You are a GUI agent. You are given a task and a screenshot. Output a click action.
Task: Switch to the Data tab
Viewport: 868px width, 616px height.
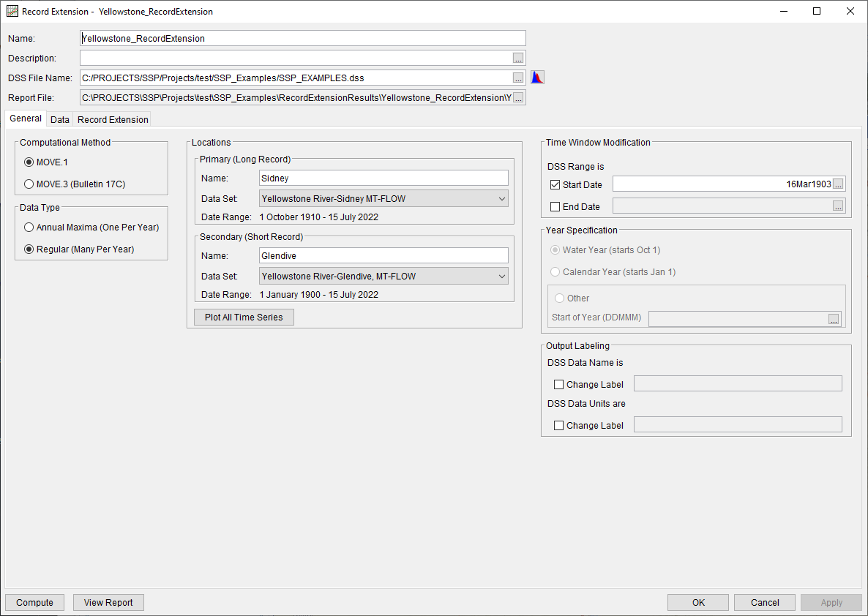point(60,120)
